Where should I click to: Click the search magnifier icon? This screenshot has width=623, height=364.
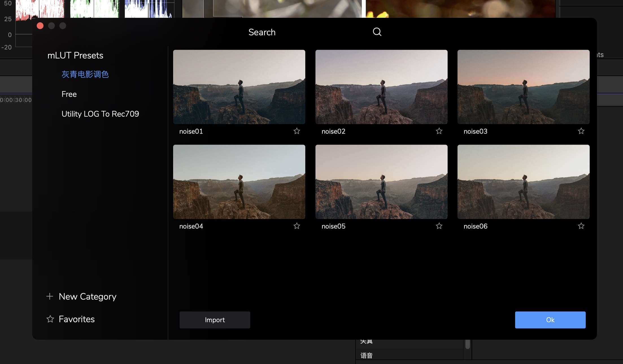pos(377,32)
